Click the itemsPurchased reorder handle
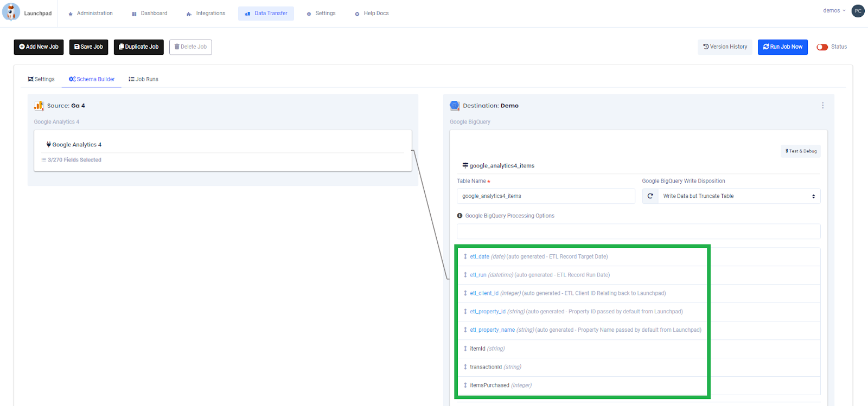The width and height of the screenshot is (868, 406). [x=465, y=385]
